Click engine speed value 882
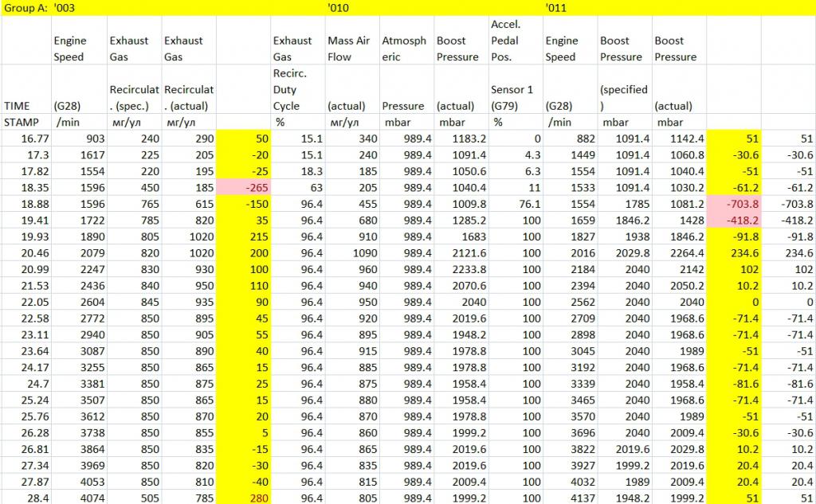The image size is (816, 504). click(570, 139)
